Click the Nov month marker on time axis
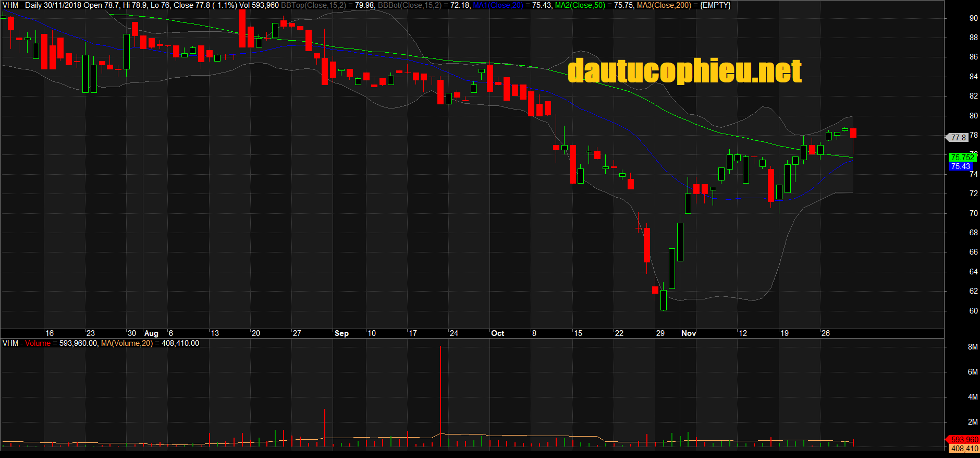The image size is (980, 458). pos(689,333)
